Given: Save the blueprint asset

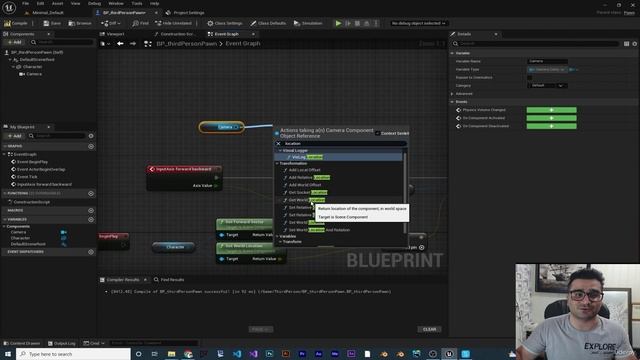Looking at the screenshot, I should 52,23.
